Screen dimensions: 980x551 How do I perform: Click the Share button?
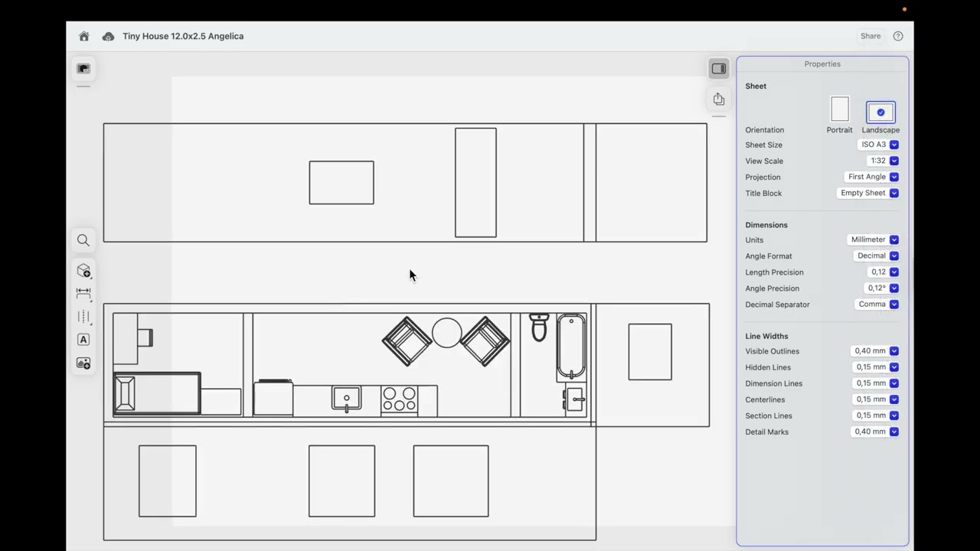point(871,36)
